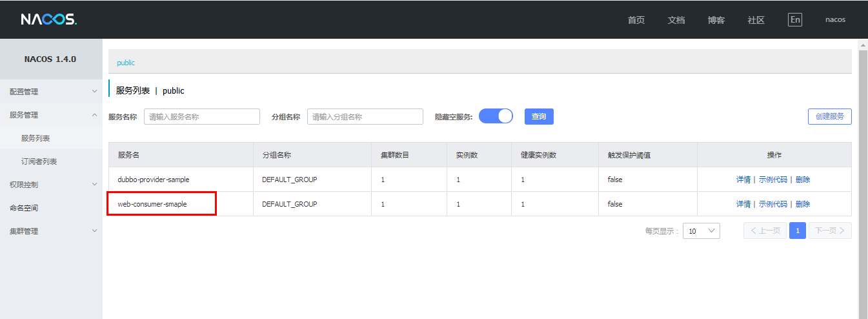Click DEFAULT_GROUP in dubbo-provider-sample row
This screenshot has width=868, height=319.
290,180
